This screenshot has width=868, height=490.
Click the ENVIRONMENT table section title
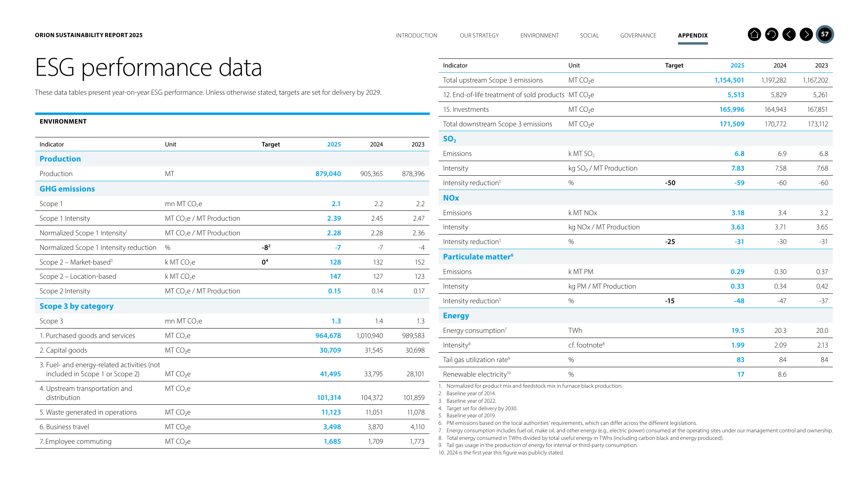[x=63, y=122]
